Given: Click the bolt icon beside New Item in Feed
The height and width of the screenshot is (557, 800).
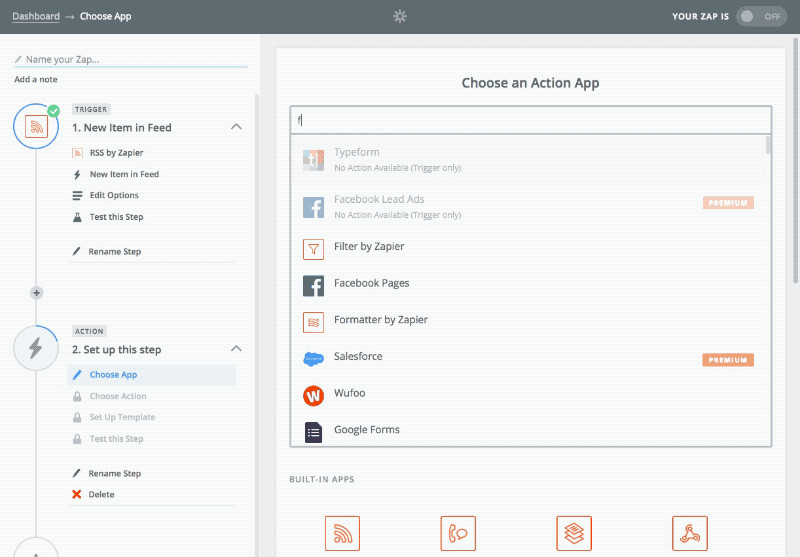Looking at the screenshot, I should point(77,174).
